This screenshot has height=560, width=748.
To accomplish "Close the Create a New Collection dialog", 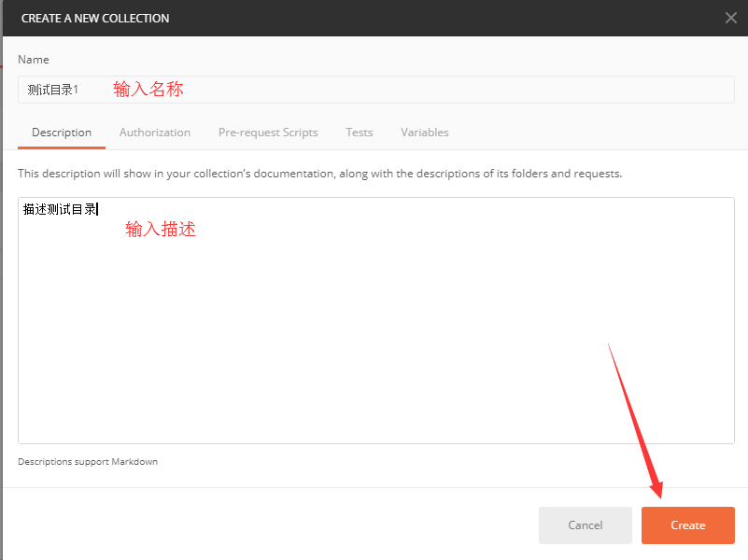I will tap(731, 18).
